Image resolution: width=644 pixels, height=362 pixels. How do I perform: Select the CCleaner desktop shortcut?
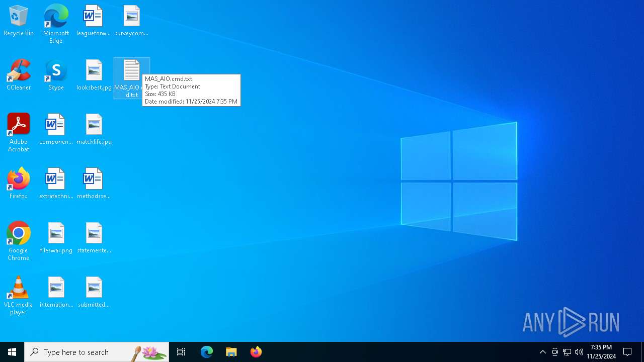(19, 75)
